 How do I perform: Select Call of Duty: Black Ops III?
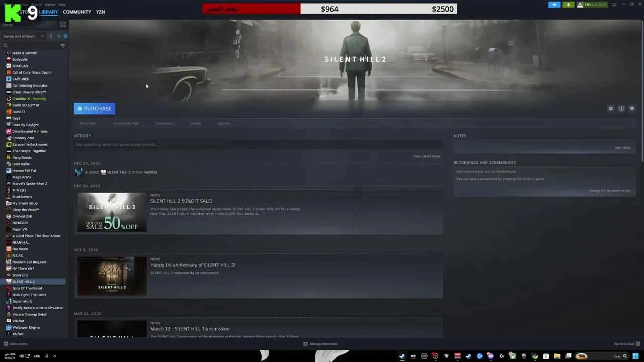click(x=32, y=72)
